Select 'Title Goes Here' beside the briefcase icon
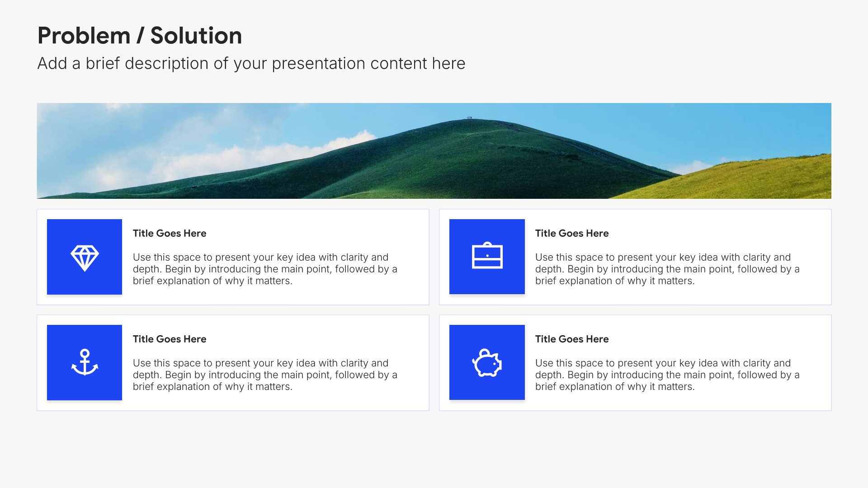The height and width of the screenshot is (488, 868). pos(572,233)
